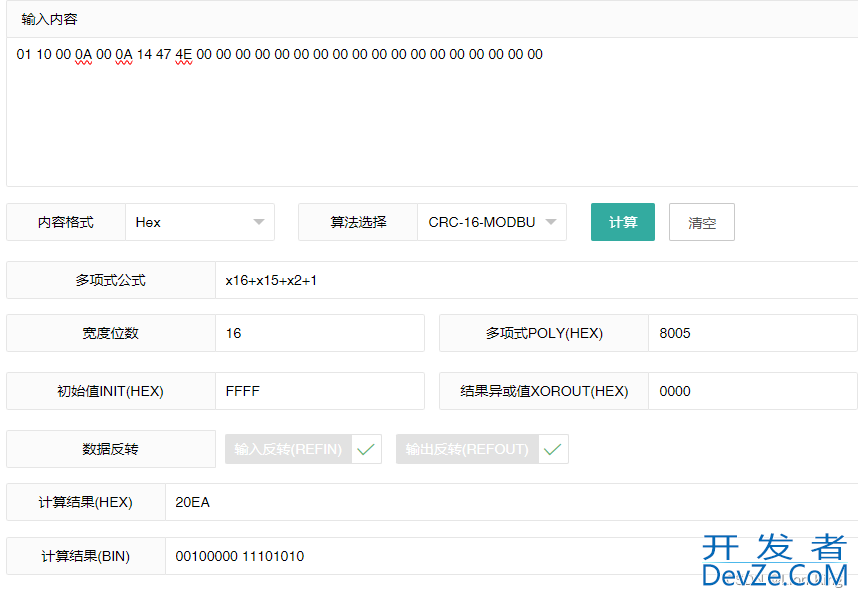Click the 初始值INIT(HEX) label
Screen dimensions: 858x597
(x=111, y=391)
